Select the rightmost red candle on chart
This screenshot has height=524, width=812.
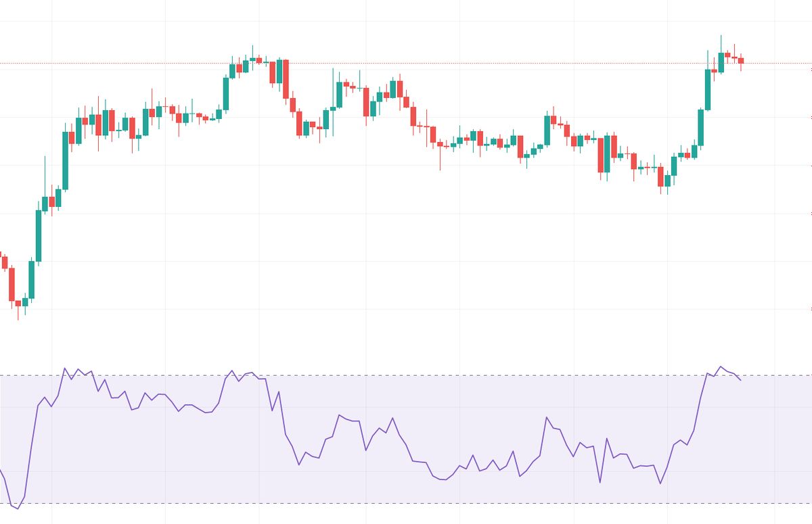click(741, 61)
